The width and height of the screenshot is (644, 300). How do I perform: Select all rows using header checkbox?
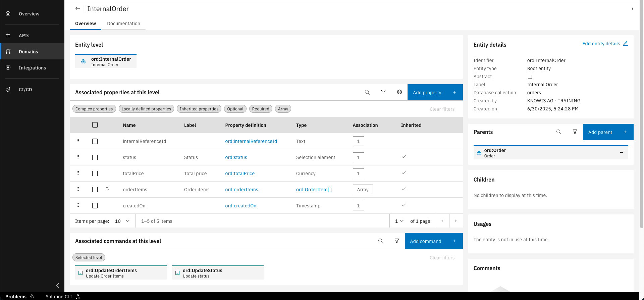tap(95, 125)
